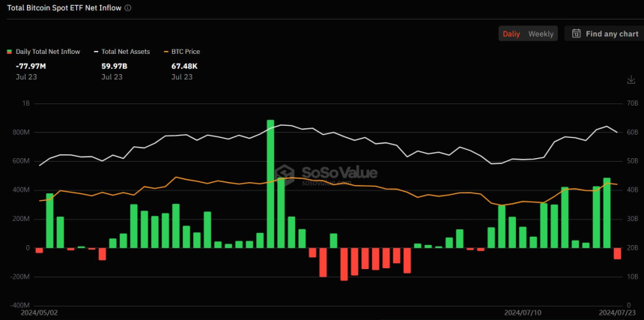
Task: Click the 2024/07/10 date label on the axis
Action: tap(522, 311)
